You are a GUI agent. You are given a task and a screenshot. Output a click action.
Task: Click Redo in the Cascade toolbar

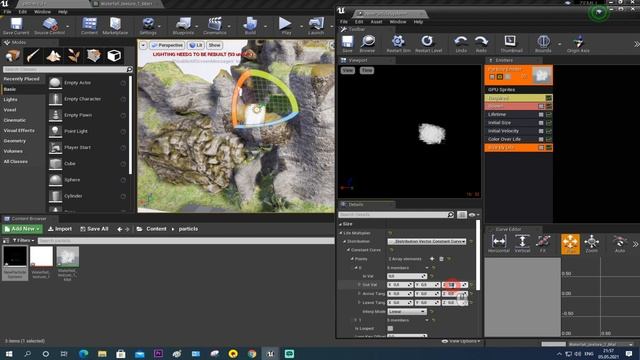pyautogui.click(x=481, y=44)
